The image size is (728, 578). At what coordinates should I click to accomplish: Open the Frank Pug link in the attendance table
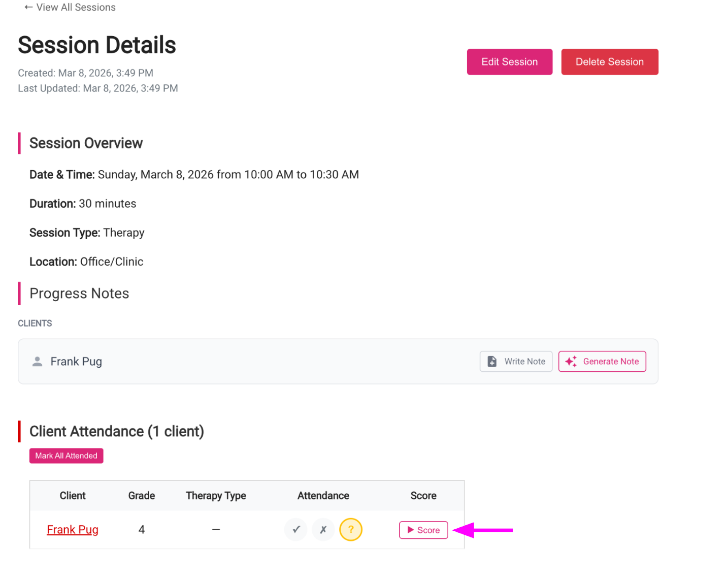pos(73,529)
